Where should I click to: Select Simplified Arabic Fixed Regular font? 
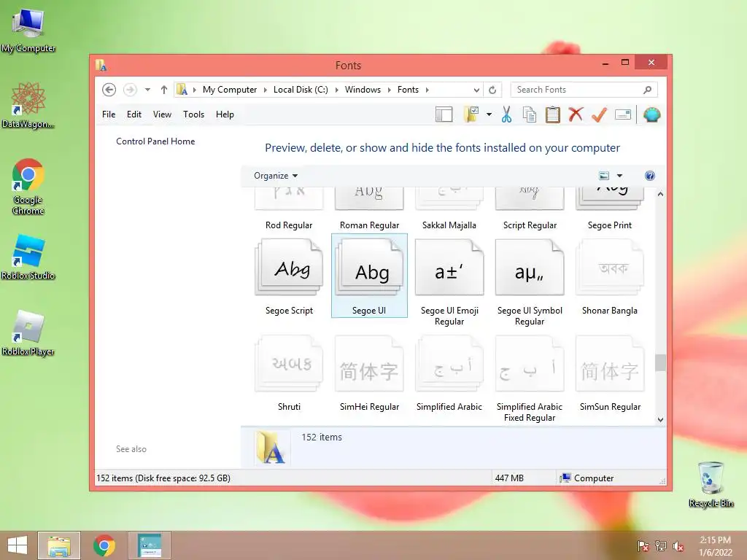[530, 378]
